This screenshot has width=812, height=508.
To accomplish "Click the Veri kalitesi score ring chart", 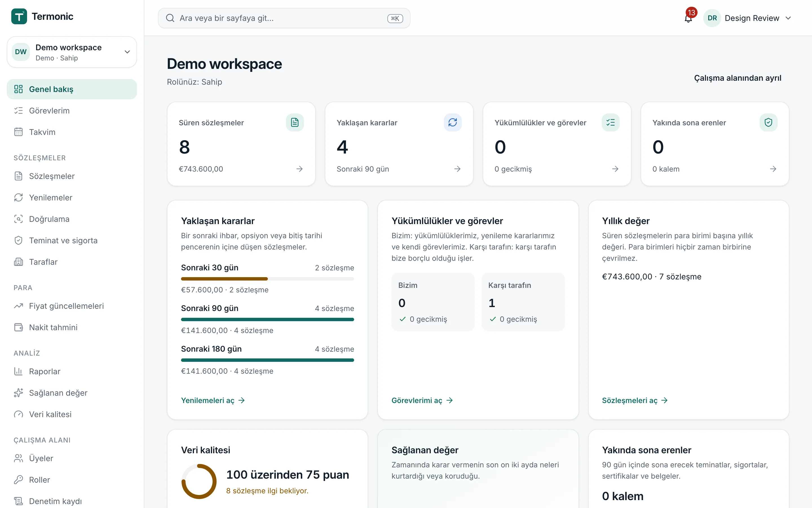I will click(199, 481).
